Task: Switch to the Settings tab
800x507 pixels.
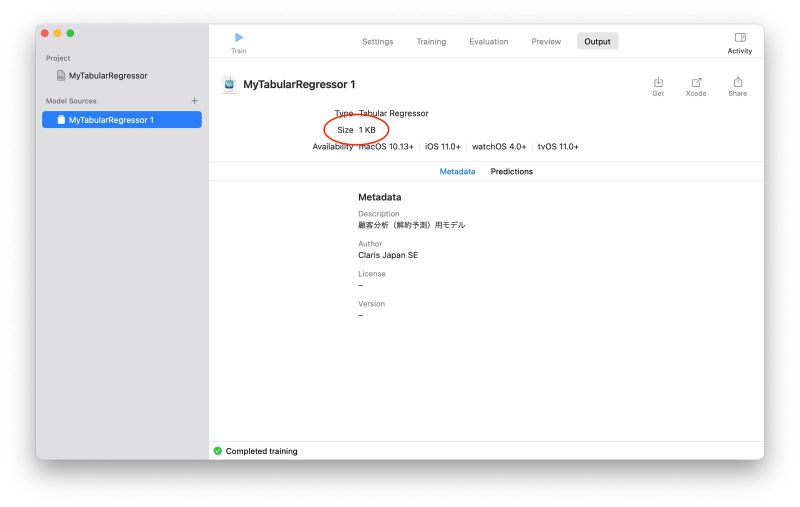Action: click(x=378, y=41)
